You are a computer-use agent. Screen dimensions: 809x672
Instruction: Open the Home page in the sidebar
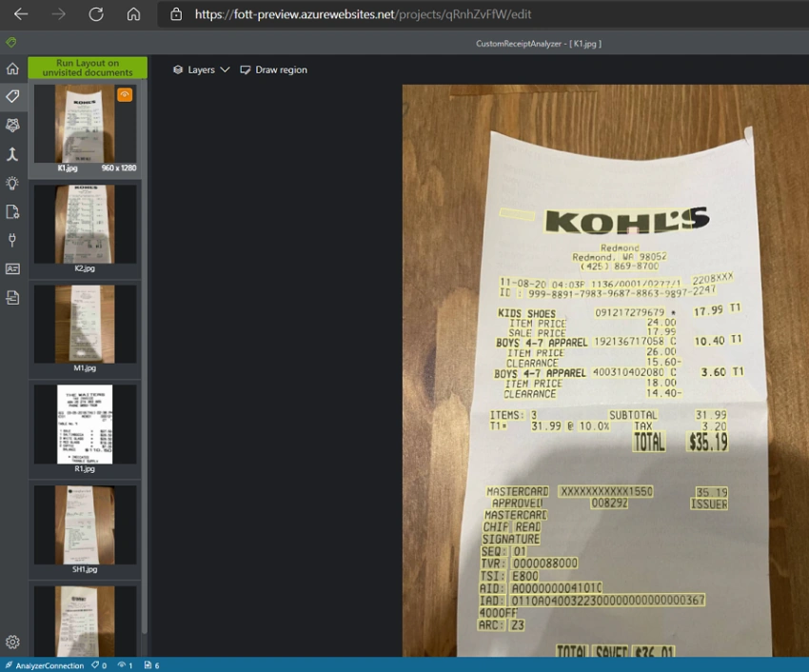(12, 69)
